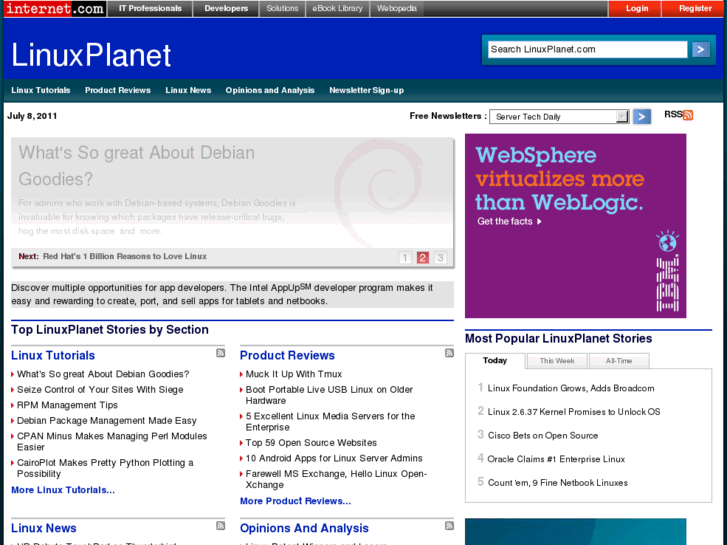Viewport: 727px width, 545px height.
Task: Go to Opinions and Analysis nav item
Action: click(x=270, y=90)
